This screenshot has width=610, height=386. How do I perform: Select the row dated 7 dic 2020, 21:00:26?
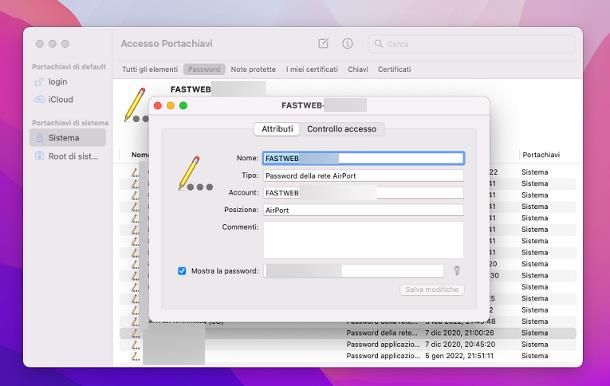[x=348, y=333]
